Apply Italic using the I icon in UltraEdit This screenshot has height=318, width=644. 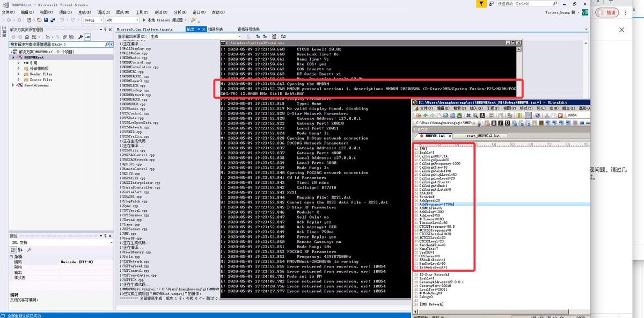(500, 123)
